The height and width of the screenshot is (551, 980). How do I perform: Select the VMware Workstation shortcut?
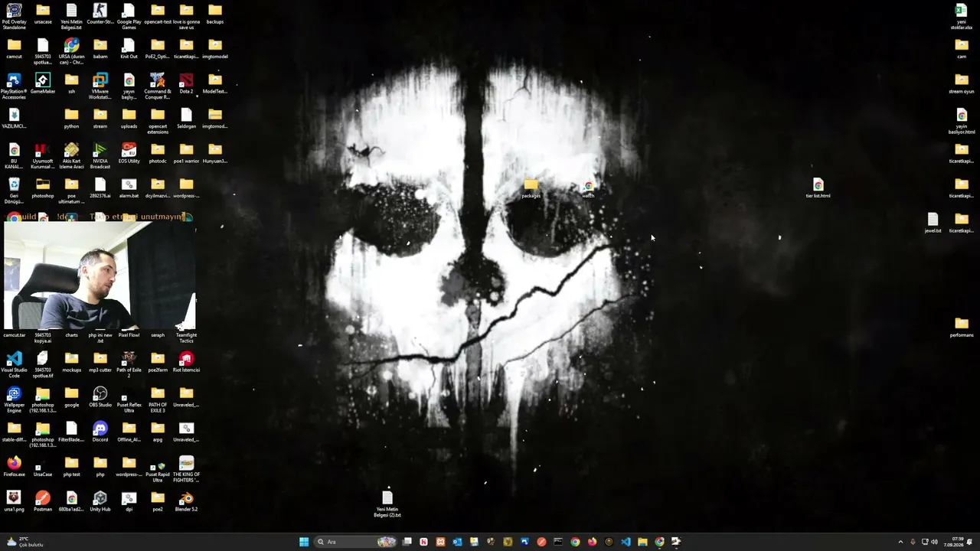pos(100,86)
